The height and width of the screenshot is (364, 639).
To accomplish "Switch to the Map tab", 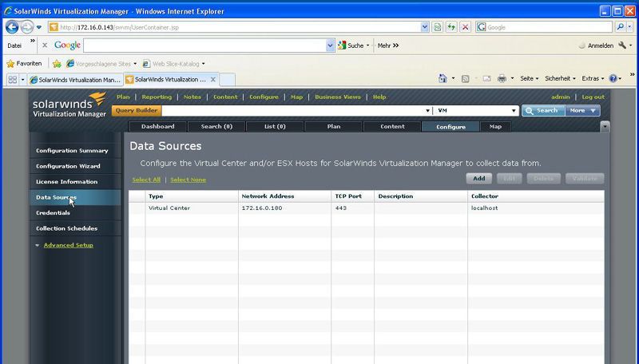I will coord(495,127).
